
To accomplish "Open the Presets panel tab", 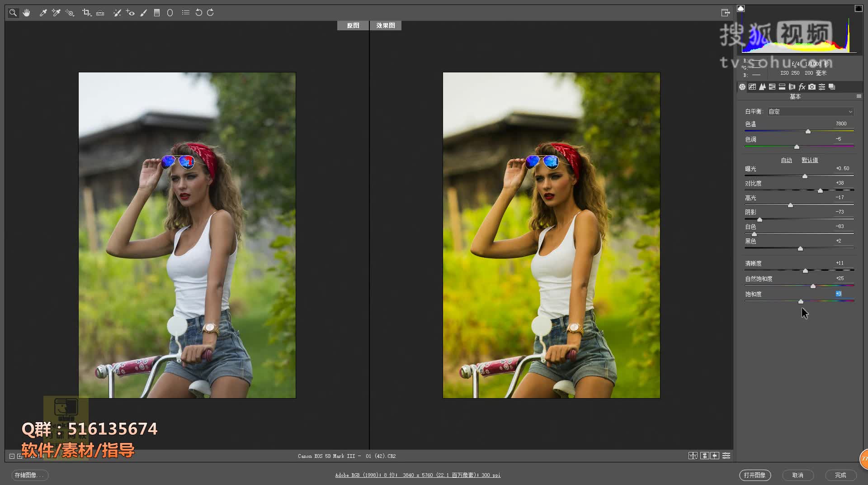I will pyautogui.click(x=822, y=87).
